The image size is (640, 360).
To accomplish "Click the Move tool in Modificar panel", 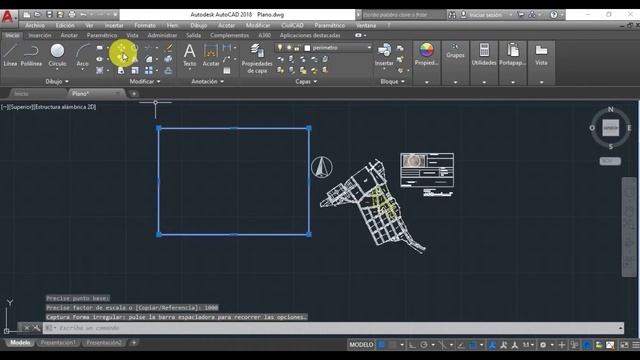I will pyautogui.click(x=121, y=48).
